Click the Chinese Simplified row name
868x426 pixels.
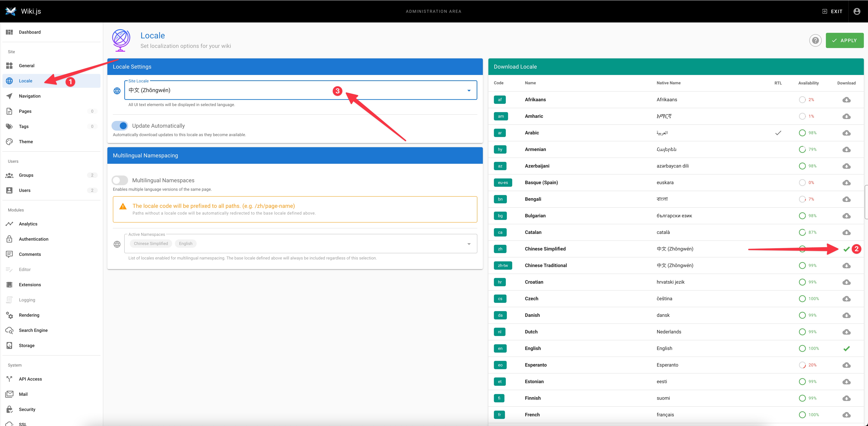click(x=545, y=249)
